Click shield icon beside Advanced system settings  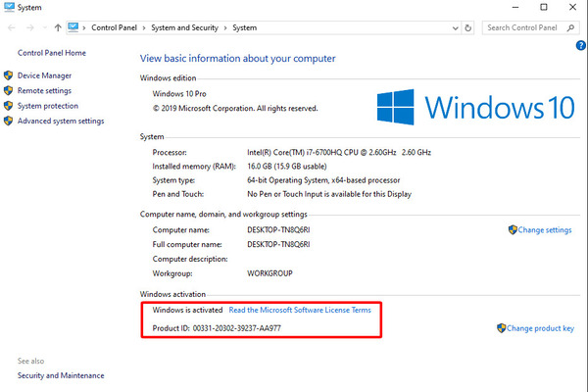(x=8, y=121)
